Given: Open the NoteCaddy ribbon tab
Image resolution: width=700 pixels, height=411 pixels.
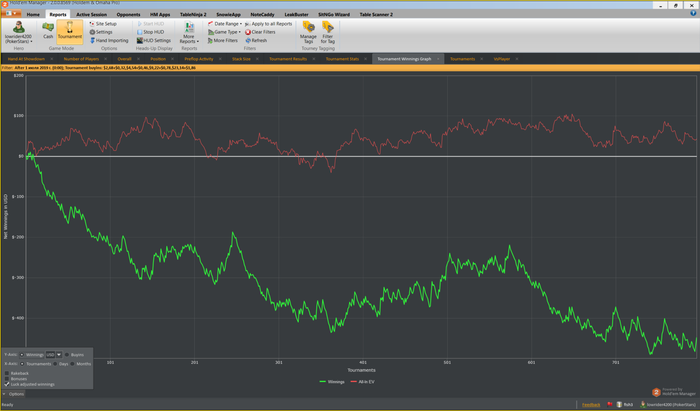Looking at the screenshot, I should [x=262, y=14].
